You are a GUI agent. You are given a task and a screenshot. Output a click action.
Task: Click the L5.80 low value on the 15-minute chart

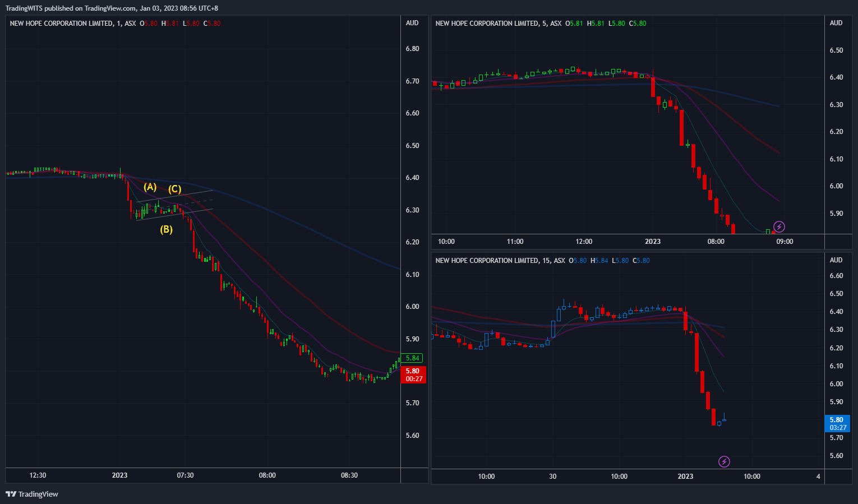620,261
